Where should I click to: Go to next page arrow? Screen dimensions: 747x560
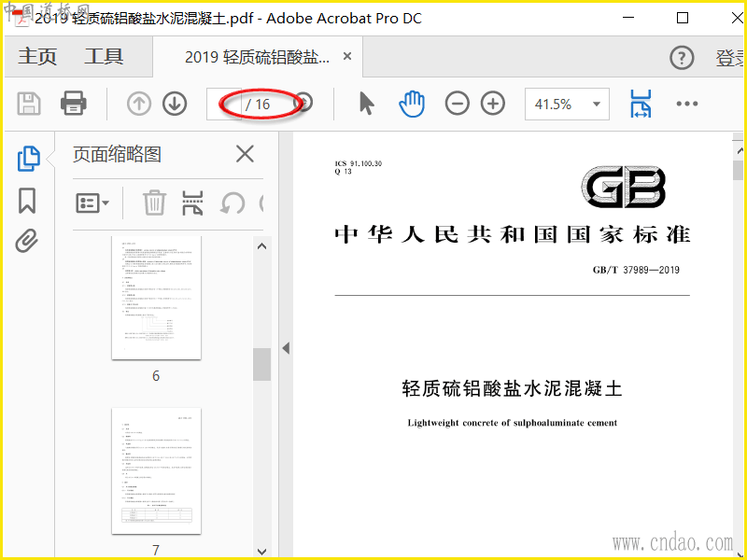pyautogui.click(x=175, y=104)
